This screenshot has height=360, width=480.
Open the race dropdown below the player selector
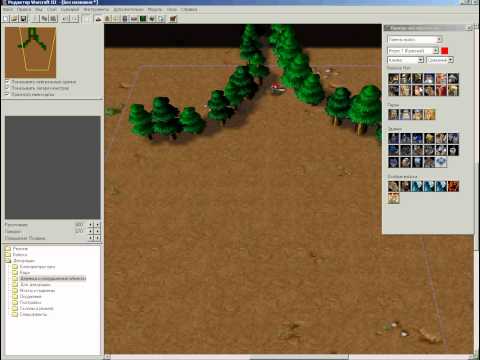tap(405, 60)
